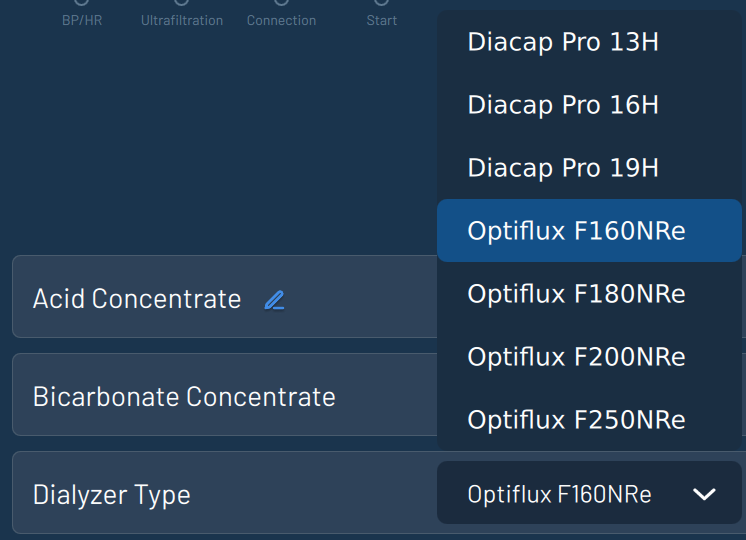
Task: Pick Diacap Pro 19H dialyzer
Action: 563,168
